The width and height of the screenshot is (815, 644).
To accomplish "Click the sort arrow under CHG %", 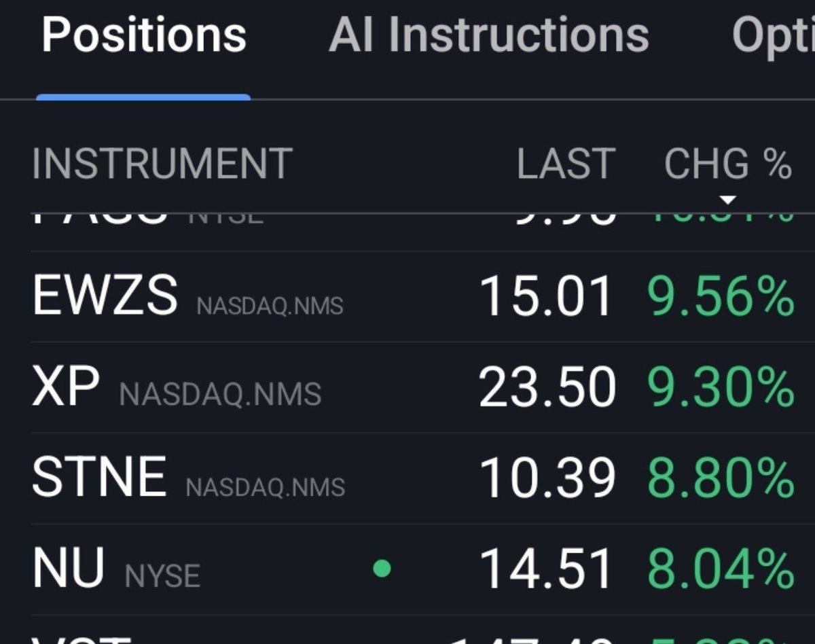I will click(x=728, y=200).
